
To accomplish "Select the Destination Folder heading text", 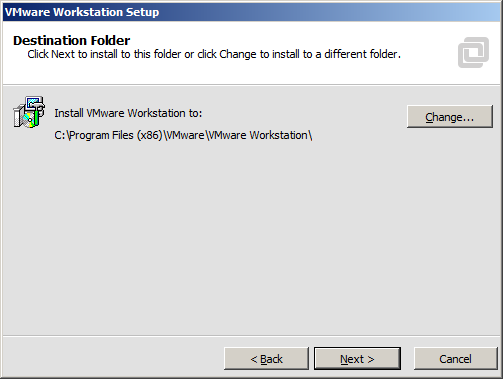I will (72, 40).
